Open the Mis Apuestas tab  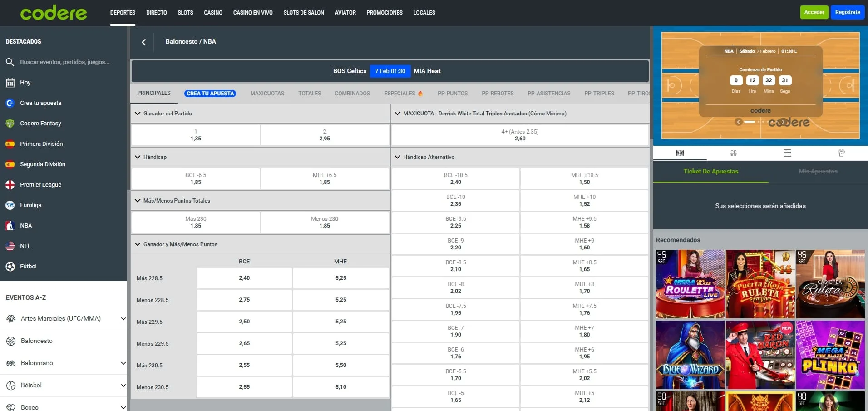818,172
